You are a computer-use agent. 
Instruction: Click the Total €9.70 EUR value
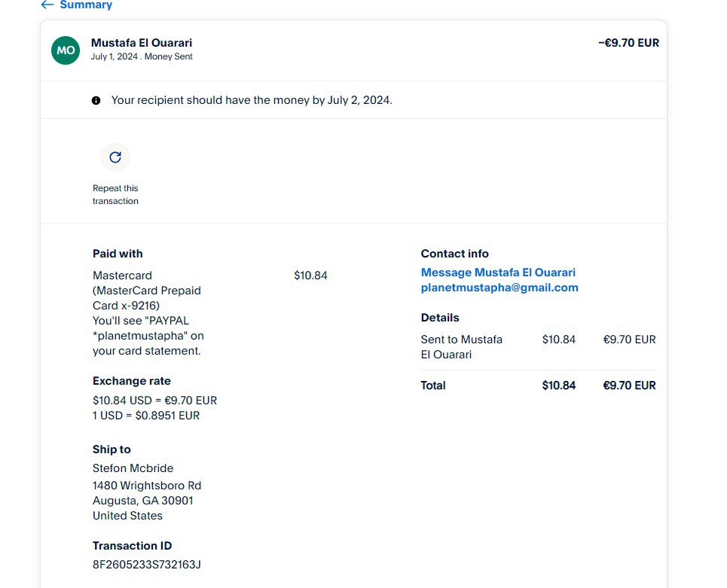[629, 385]
